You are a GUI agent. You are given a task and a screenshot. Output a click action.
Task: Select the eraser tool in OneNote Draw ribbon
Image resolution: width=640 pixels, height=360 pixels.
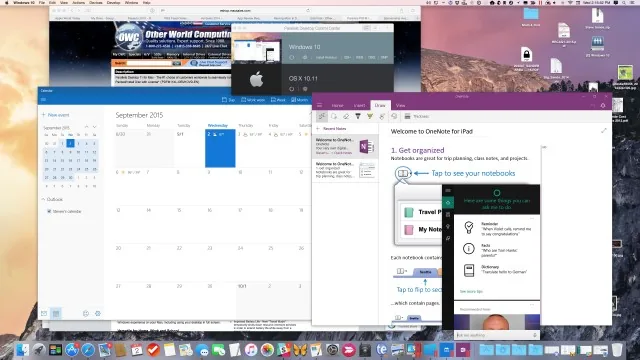tap(346, 116)
